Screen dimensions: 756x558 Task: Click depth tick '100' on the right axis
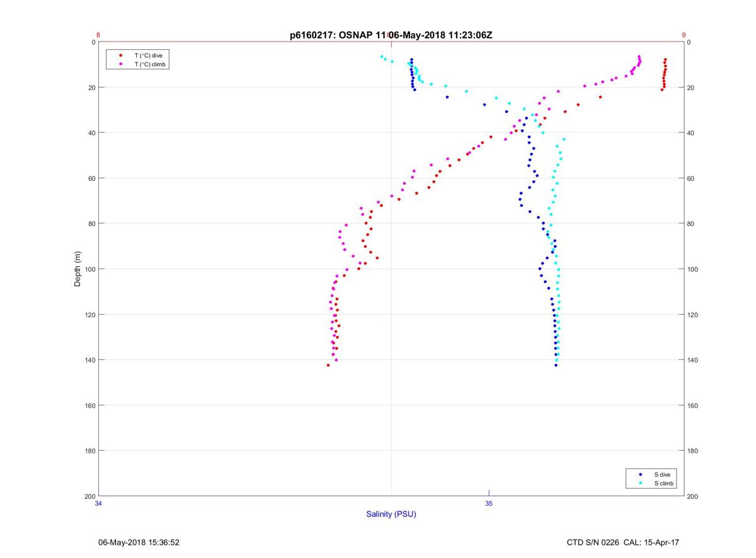[692, 269]
